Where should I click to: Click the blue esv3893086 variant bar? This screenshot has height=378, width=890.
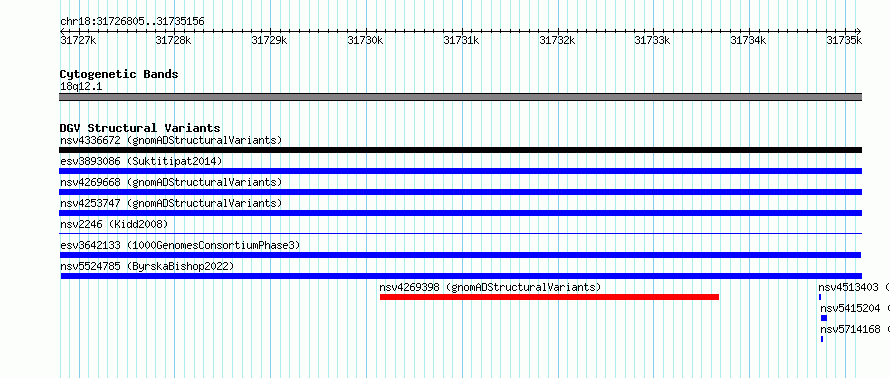pyautogui.click(x=460, y=171)
